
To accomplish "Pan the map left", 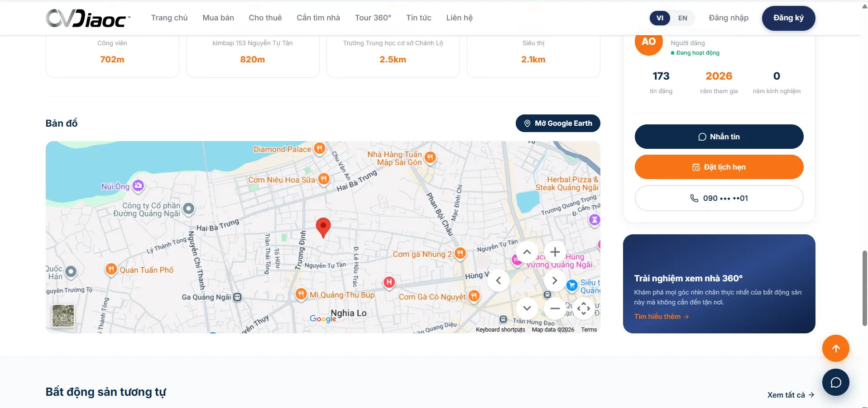I will point(499,280).
